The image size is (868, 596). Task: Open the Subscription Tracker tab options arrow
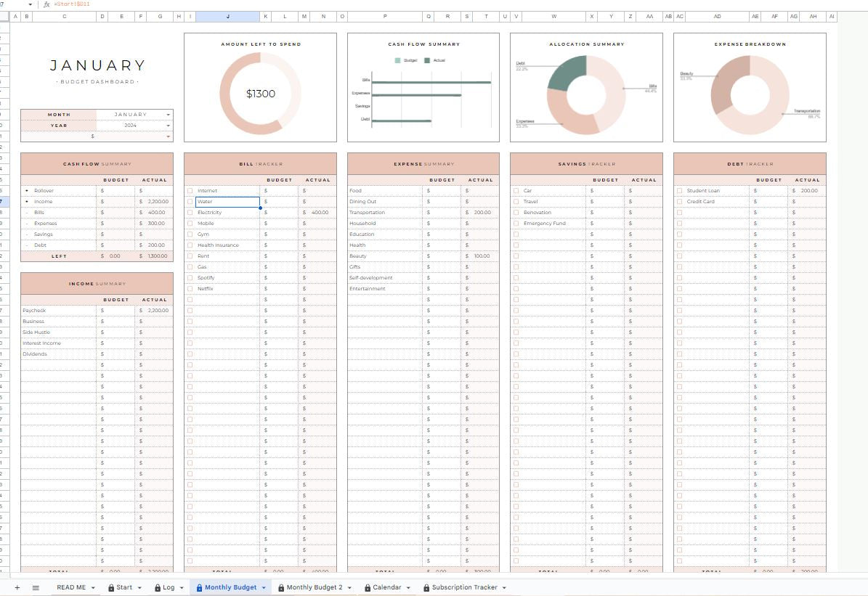click(x=504, y=588)
